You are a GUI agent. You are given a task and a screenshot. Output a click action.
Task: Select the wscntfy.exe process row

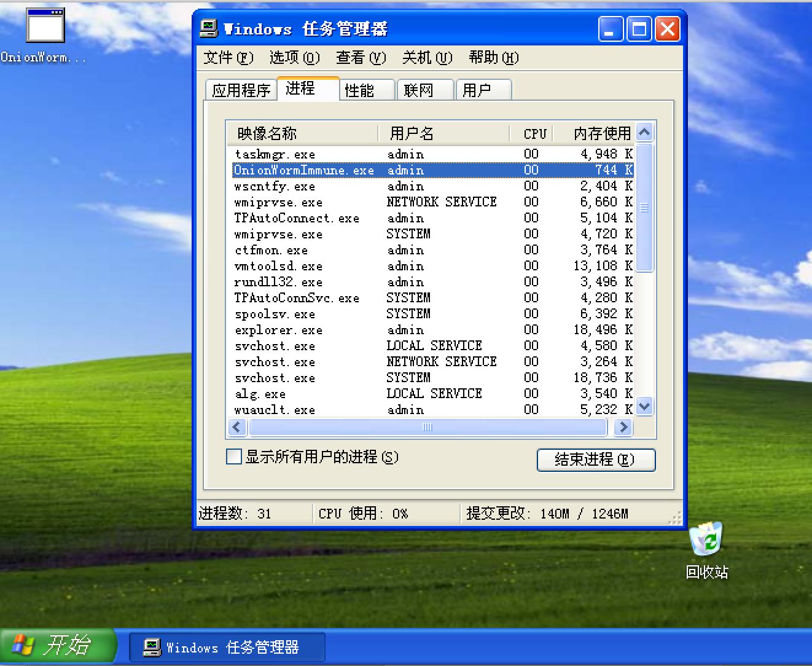tap(432, 186)
